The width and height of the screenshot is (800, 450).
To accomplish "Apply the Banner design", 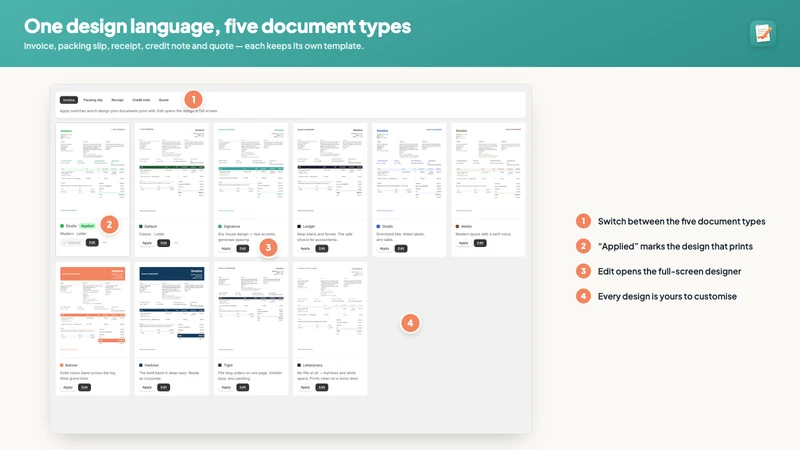I will pos(68,387).
